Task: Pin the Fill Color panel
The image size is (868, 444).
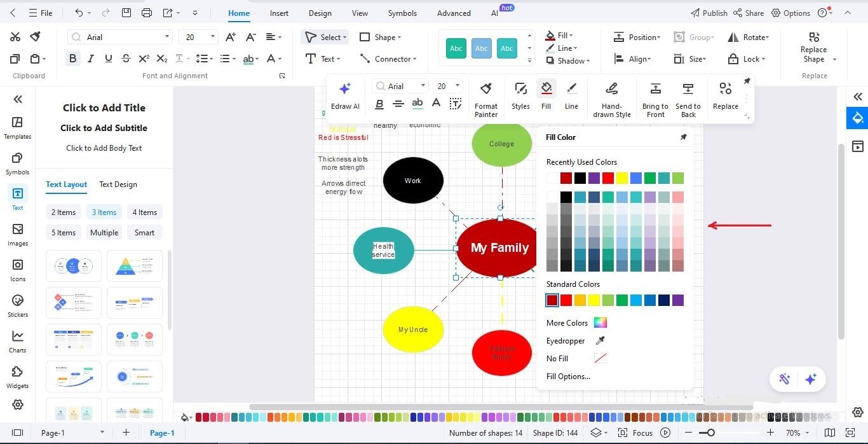Action: [x=684, y=137]
